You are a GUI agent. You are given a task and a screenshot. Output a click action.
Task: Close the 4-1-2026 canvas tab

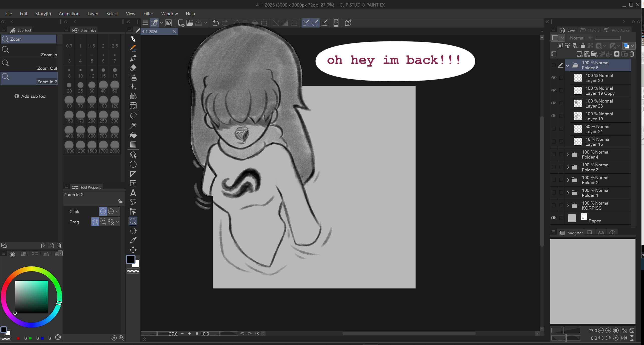(174, 32)
